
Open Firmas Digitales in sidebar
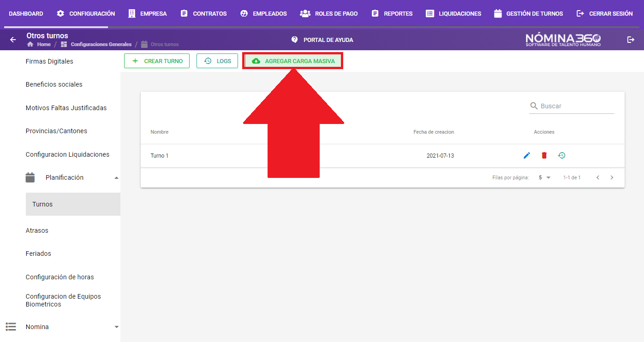[49, 61]
